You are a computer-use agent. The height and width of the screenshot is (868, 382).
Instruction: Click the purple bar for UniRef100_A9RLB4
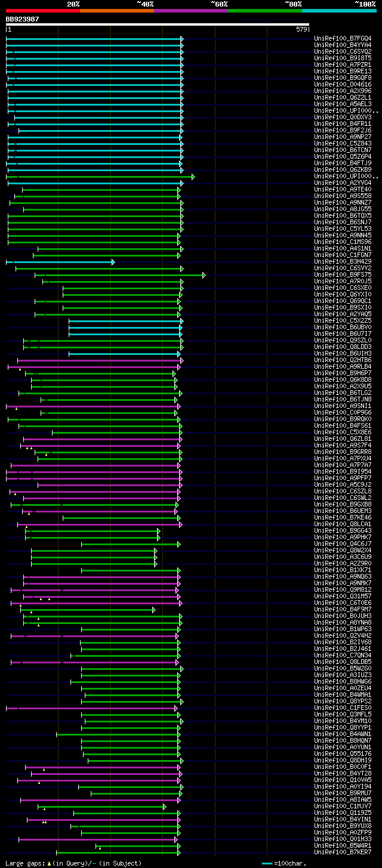(x=94, y=367)
